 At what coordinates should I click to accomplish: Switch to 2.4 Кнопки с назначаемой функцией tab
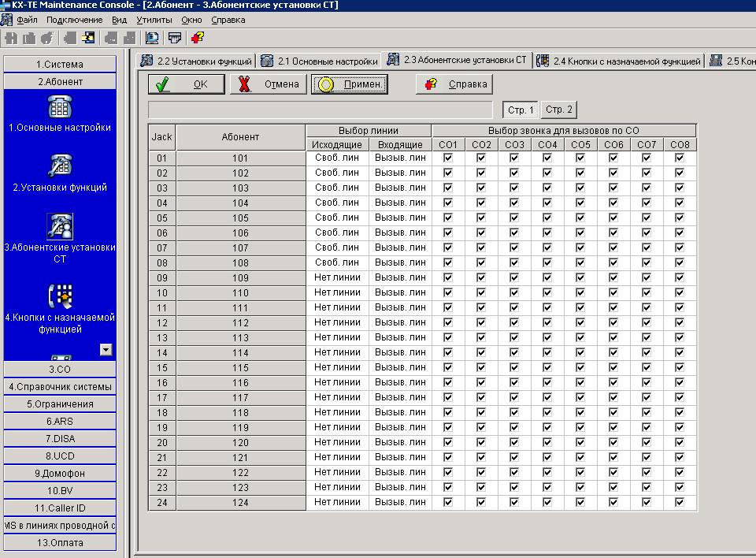pyautogui.click(x=619, y=61)
